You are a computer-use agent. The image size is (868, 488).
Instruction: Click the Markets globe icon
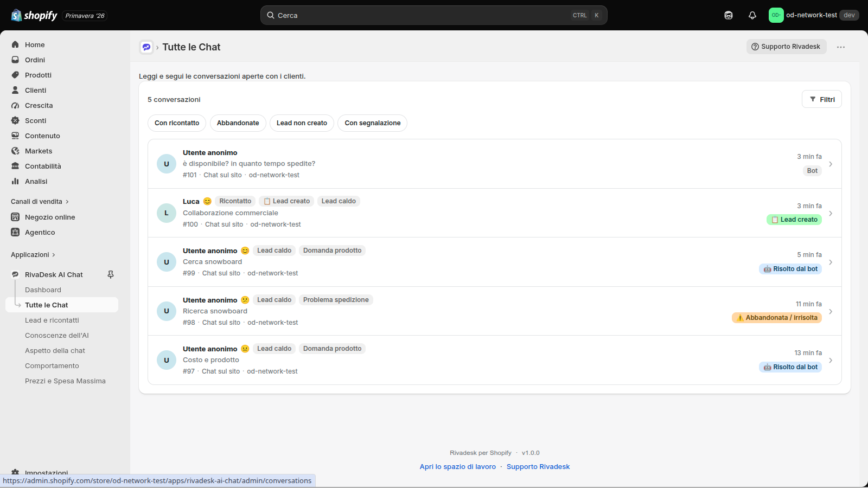15,151
